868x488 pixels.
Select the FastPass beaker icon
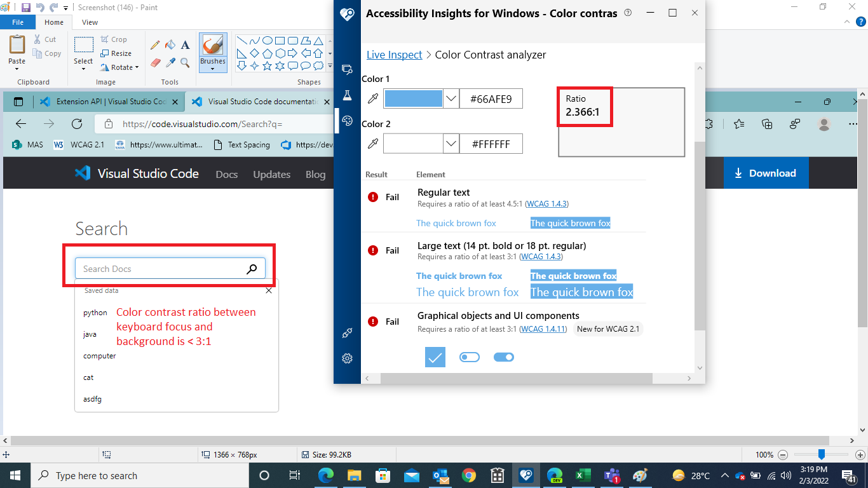coord(347,94)
